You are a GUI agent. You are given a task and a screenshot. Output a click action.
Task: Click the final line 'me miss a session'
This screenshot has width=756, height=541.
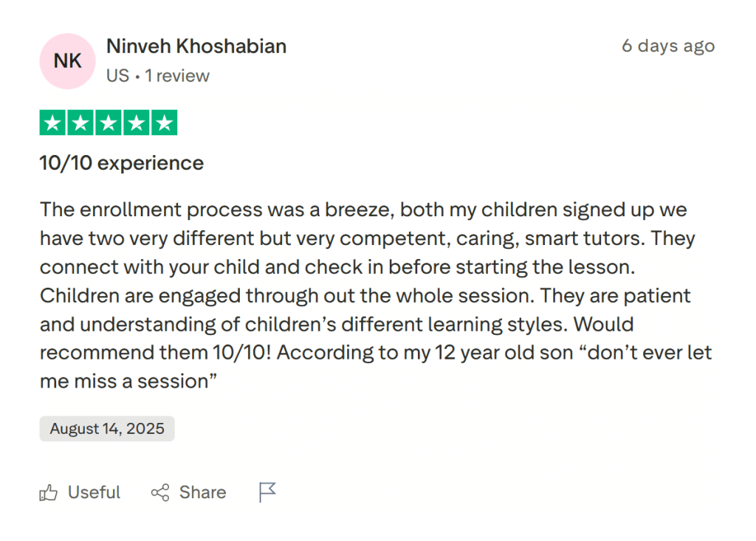(x=128, y=382)
